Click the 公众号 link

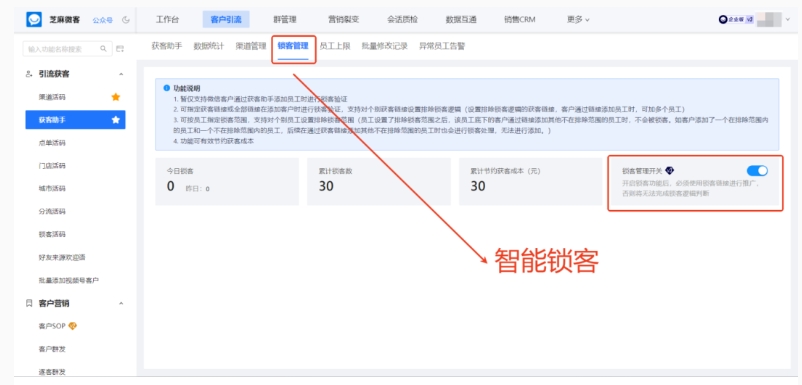pyautogui.click(x=102, y=20)
